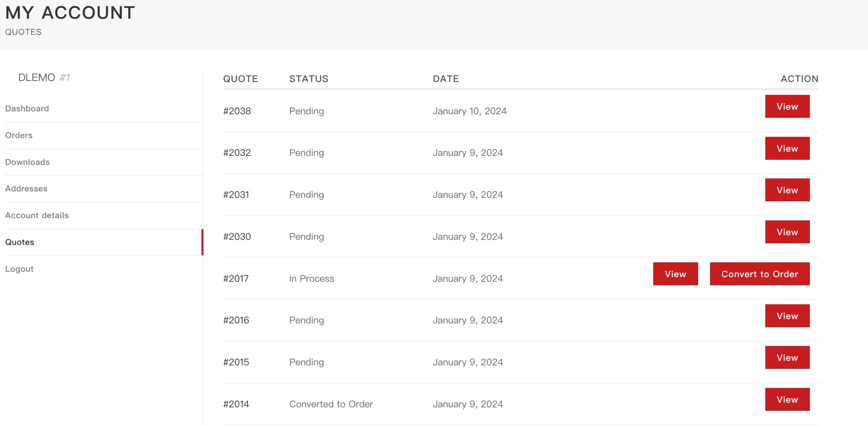
Task: Open quote #2030 via View button
Action: (787, 232)
